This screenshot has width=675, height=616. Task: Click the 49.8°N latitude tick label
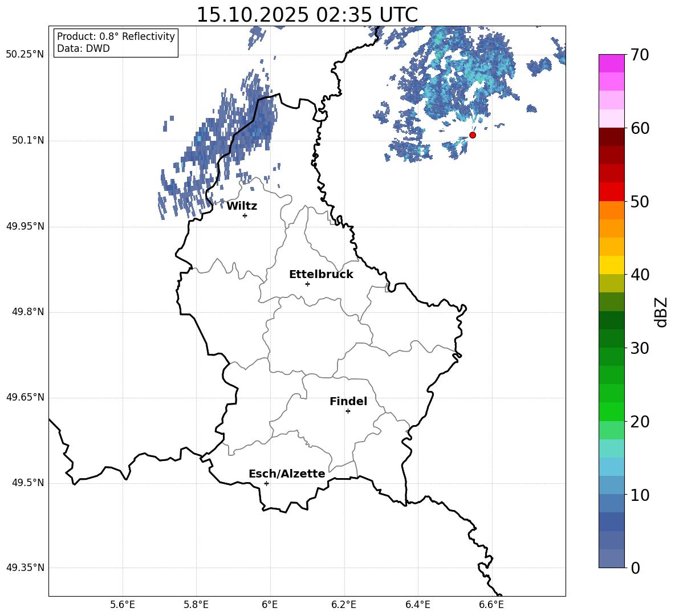coord(28,312)
